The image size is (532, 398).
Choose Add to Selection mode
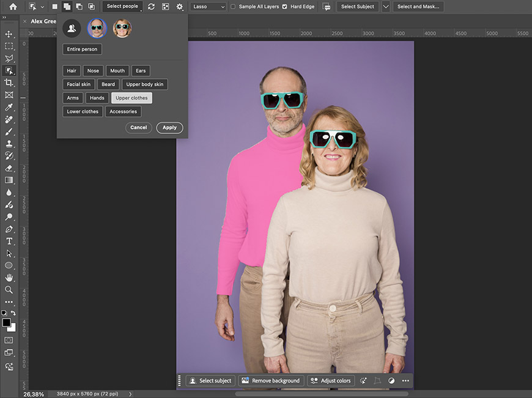67,7
